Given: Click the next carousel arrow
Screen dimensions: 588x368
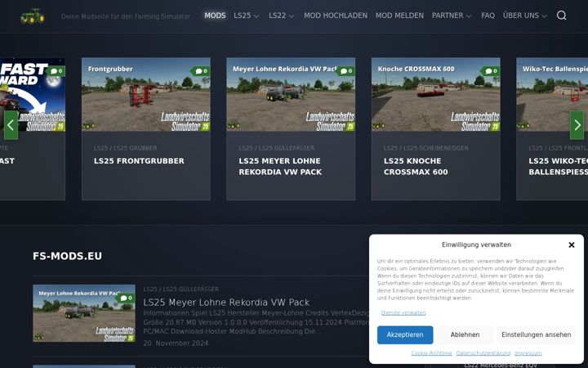Looking at the screenshot, I should tap(577, 125).
